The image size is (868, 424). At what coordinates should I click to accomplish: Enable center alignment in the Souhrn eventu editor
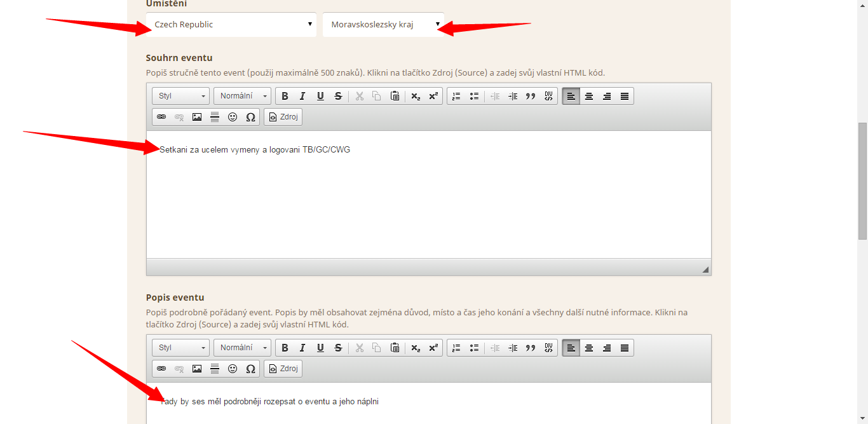point(589,96)
